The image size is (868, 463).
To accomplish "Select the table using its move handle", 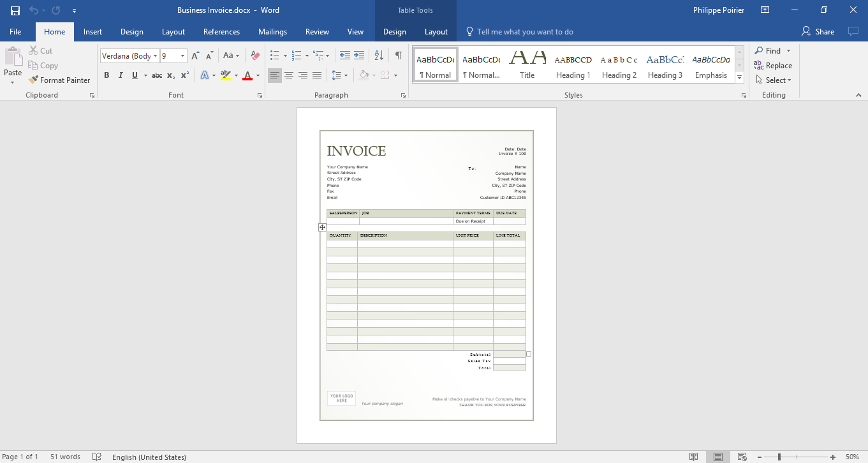I will tap(322, 227).
